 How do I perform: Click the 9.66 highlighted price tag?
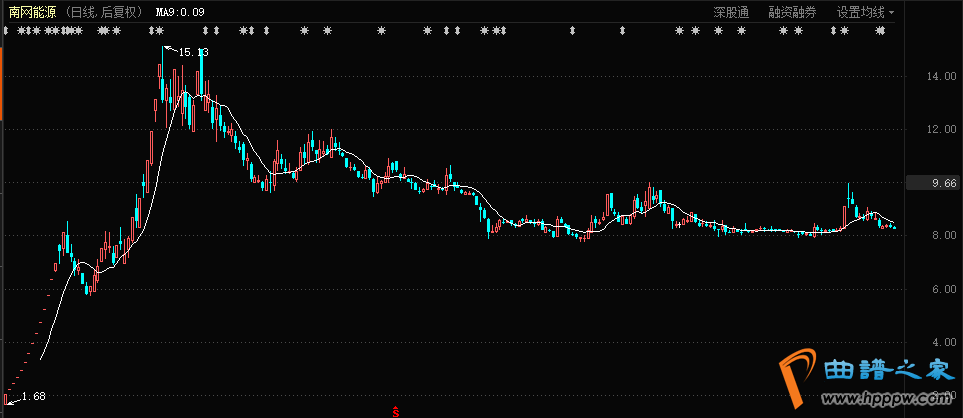pyautogui.click(x=931, y=183)
